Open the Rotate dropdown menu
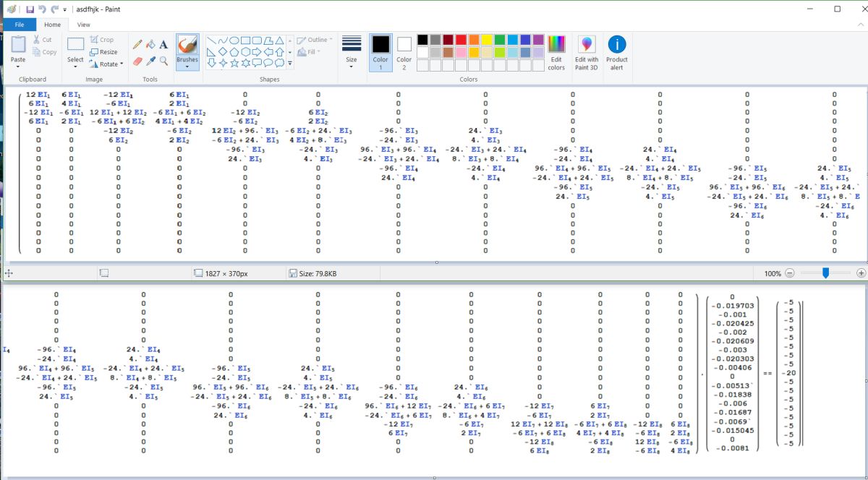The image size is (868, 480). coord(106,64)
